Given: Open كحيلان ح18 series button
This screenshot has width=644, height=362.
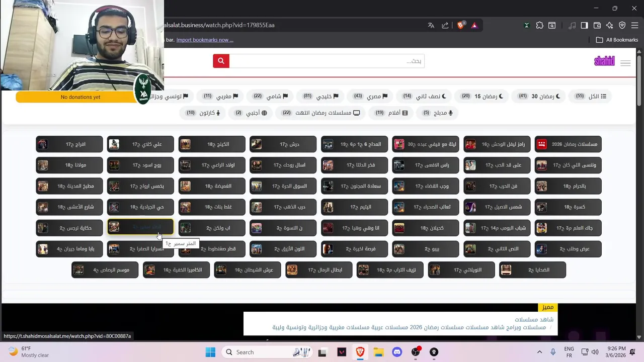Looking at the screenshot, I should point(426,228).
